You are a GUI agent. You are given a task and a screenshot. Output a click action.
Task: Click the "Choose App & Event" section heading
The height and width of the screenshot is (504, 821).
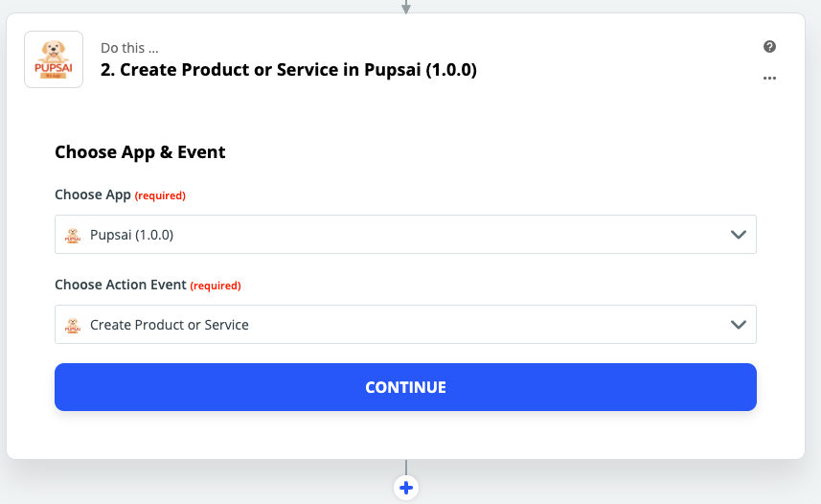(x=140, y=151)
